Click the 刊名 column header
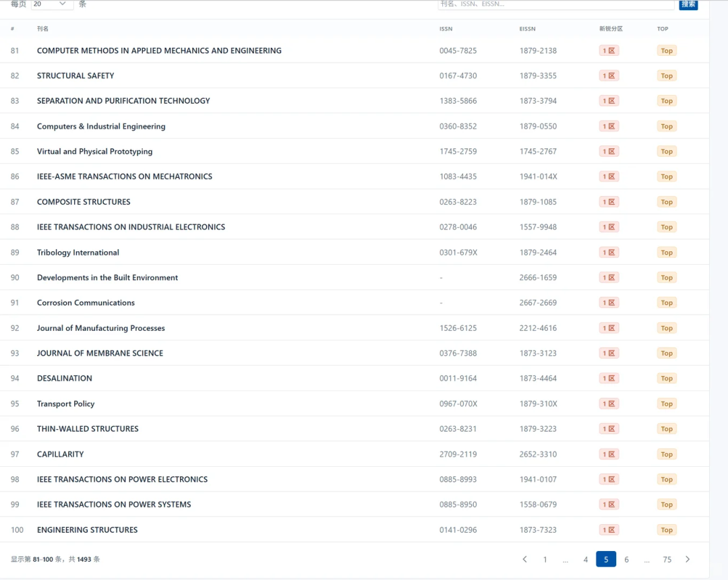The height and width of the screenshot is (580, 728). click(x=42, y=29)
